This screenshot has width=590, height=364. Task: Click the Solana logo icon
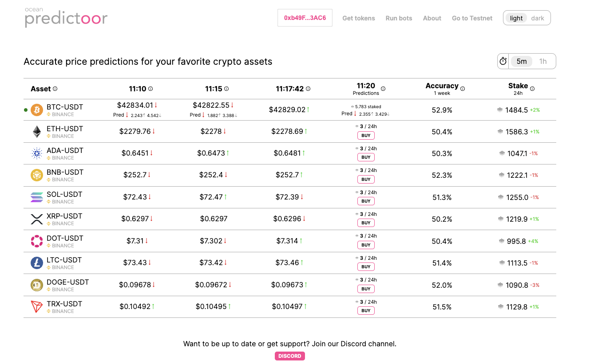(x=36, y=197)
